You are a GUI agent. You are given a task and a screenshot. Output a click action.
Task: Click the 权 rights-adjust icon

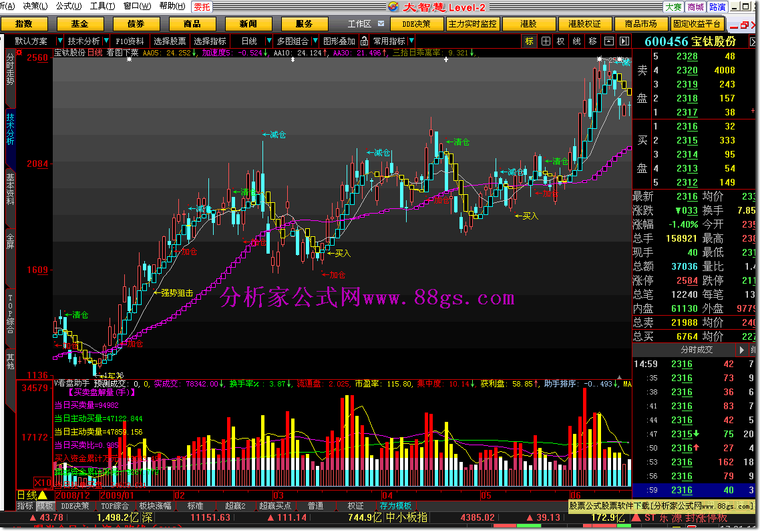pyautogui.click(x=561, y=41)
